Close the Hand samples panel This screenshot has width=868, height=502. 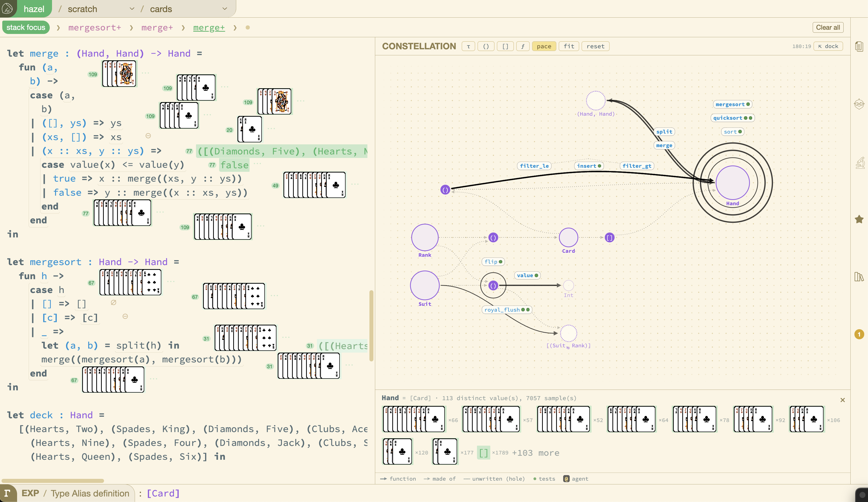[843, 400]
